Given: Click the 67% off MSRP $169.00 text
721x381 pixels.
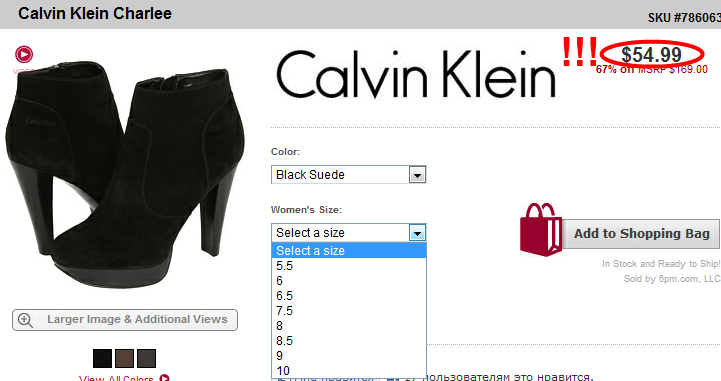Looking at the screenshot, I should click(x=652, y=69).
